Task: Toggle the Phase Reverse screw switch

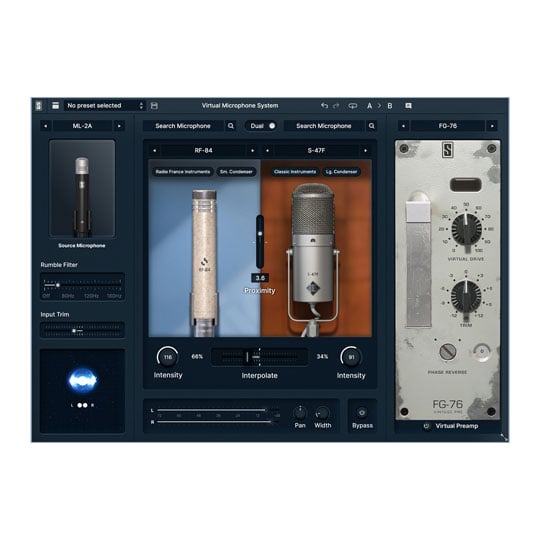Action: click(x=448, y=352)
